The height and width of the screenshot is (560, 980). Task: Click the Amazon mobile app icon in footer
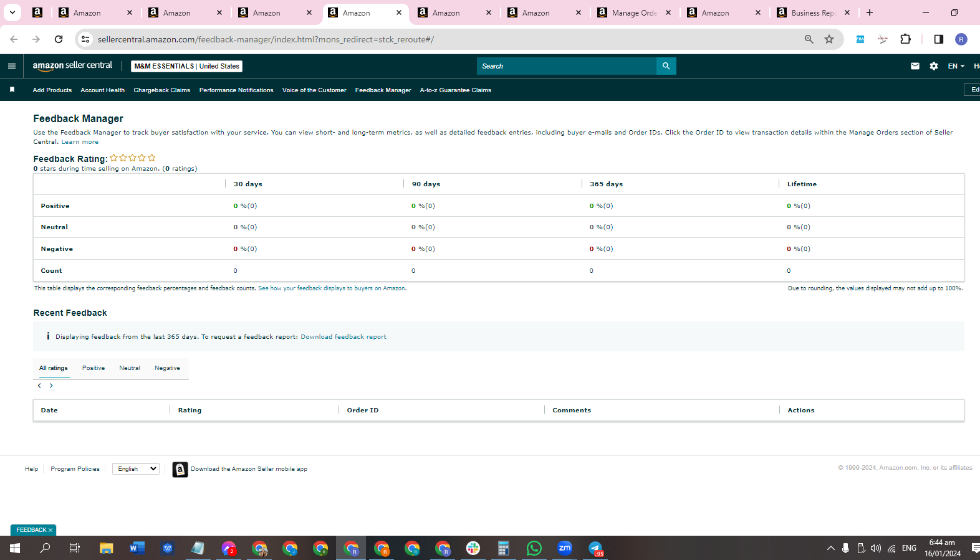coord(180,469)
